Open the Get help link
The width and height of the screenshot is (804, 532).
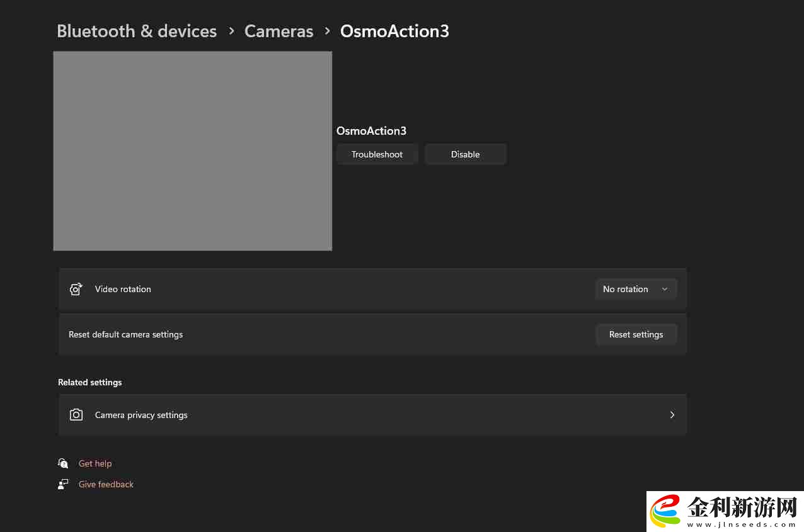coord(95,463)
